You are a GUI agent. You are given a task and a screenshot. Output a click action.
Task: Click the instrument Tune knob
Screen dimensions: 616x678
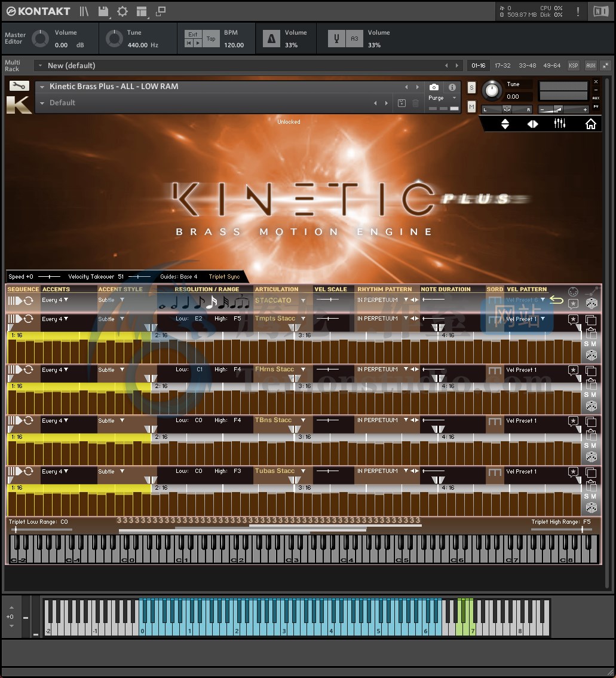pyautogui.click(x=492, y=90)
